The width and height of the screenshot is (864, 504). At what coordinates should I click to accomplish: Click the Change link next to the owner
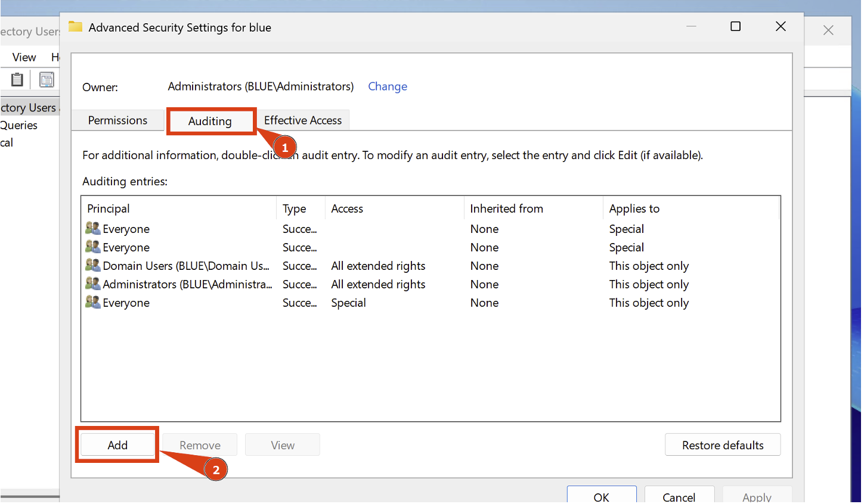(388, 86)
